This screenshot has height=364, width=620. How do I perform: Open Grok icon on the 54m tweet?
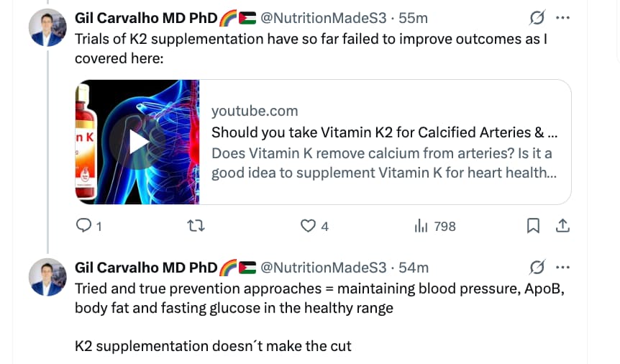(x=537, y=268)
